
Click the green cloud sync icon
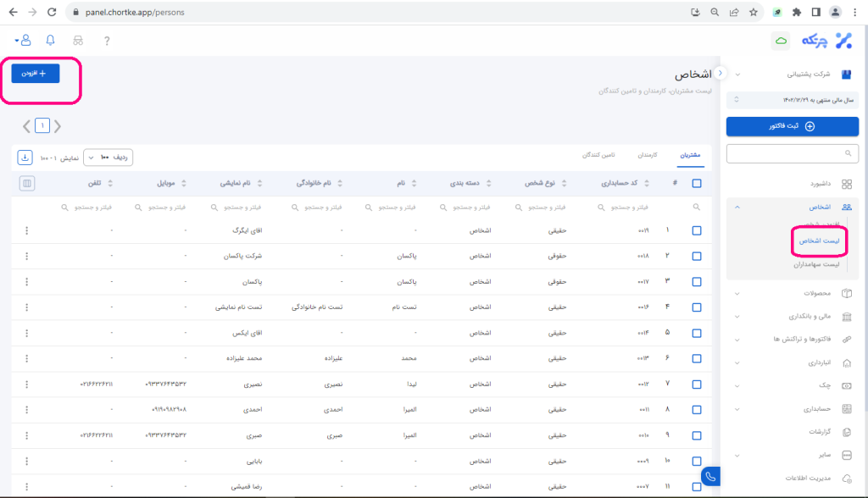[781, 41]
